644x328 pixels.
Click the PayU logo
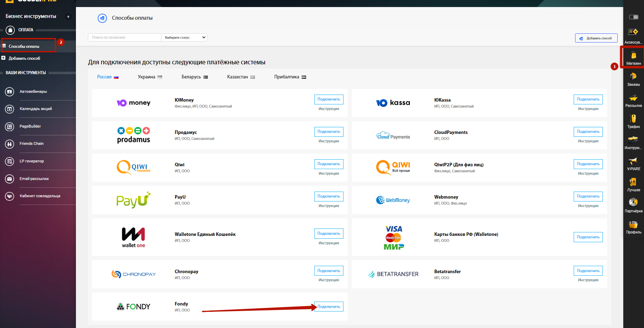coord(134,200)
